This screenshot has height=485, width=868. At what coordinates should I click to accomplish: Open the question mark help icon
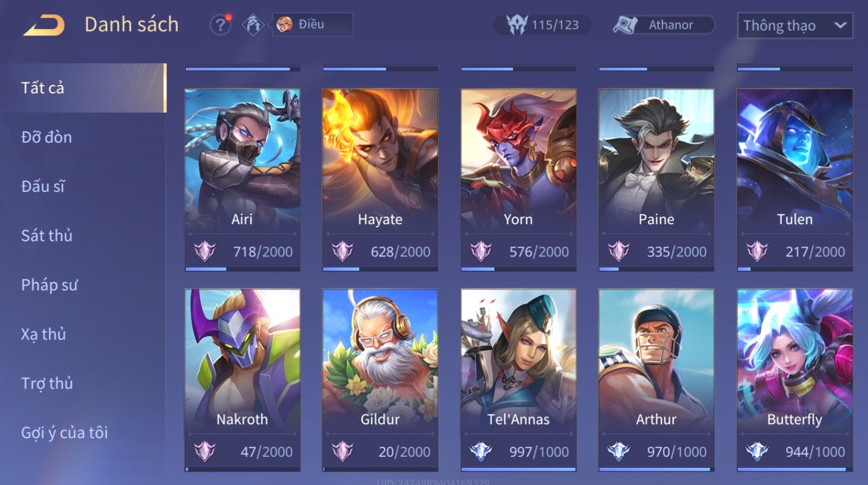220,25
